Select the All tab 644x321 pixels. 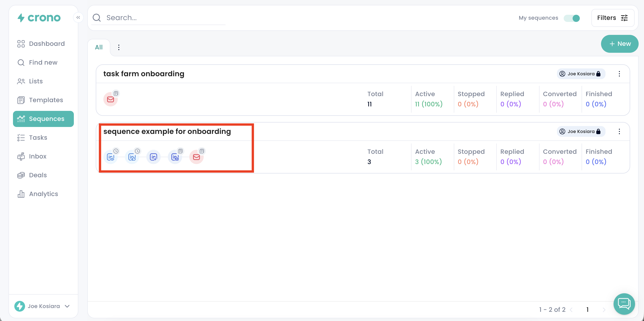pos(99,47)
